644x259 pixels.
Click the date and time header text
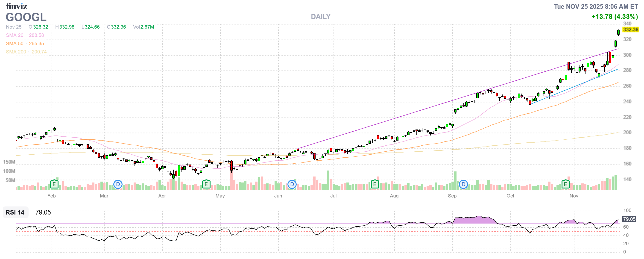pos(596,6)
